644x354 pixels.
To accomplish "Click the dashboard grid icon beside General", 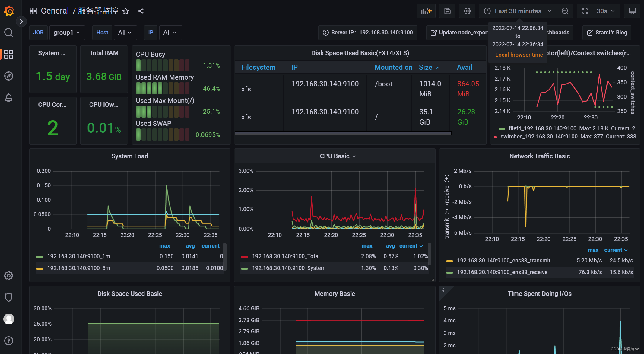I will pyautogui.click(x=33, y=11).
